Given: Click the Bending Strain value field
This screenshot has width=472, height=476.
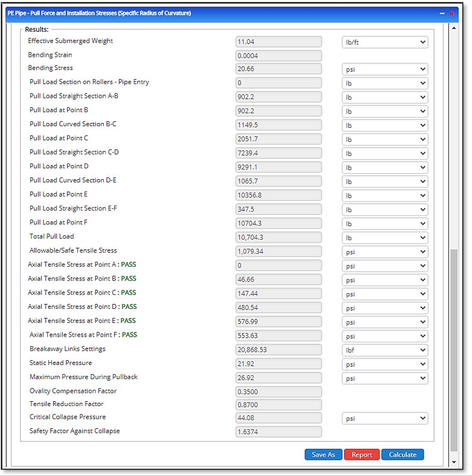Looking at the screenshot, I should pyautogui.click(x=278, y=56).
